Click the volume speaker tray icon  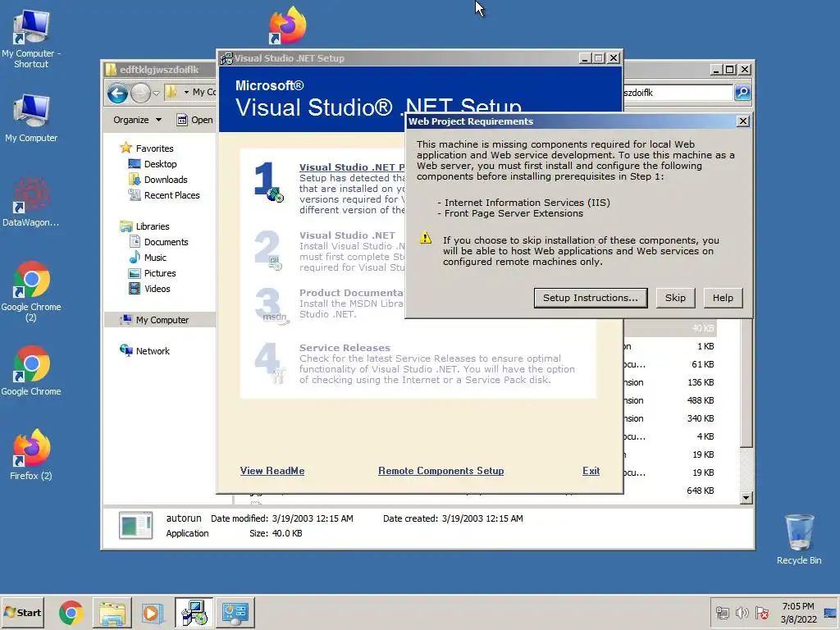point(742,612)
